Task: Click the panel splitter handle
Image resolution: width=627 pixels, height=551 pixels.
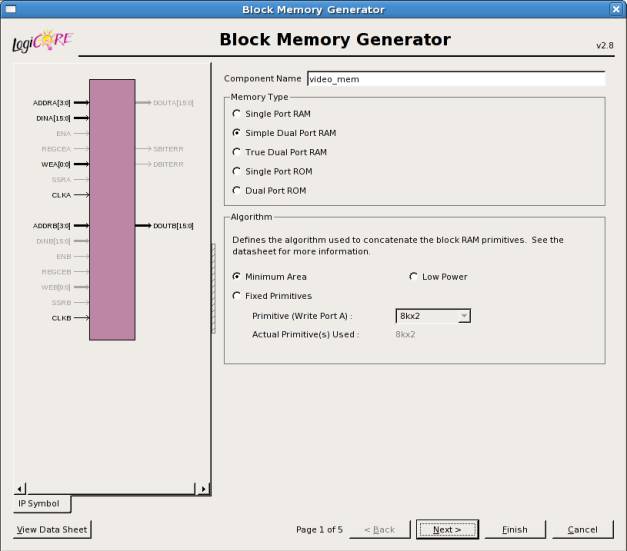Action: (x=213, y=288)
